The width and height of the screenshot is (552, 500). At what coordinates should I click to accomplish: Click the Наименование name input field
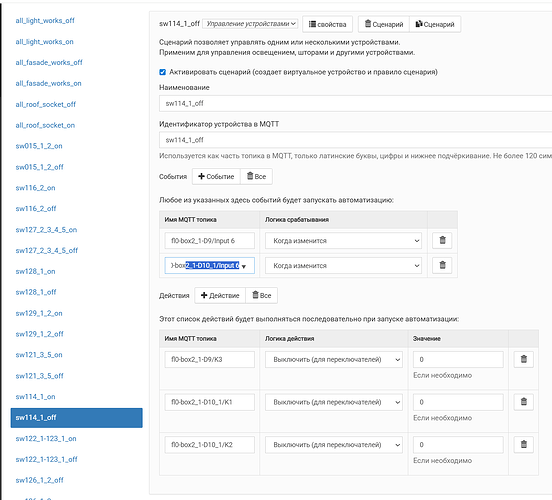356,104
